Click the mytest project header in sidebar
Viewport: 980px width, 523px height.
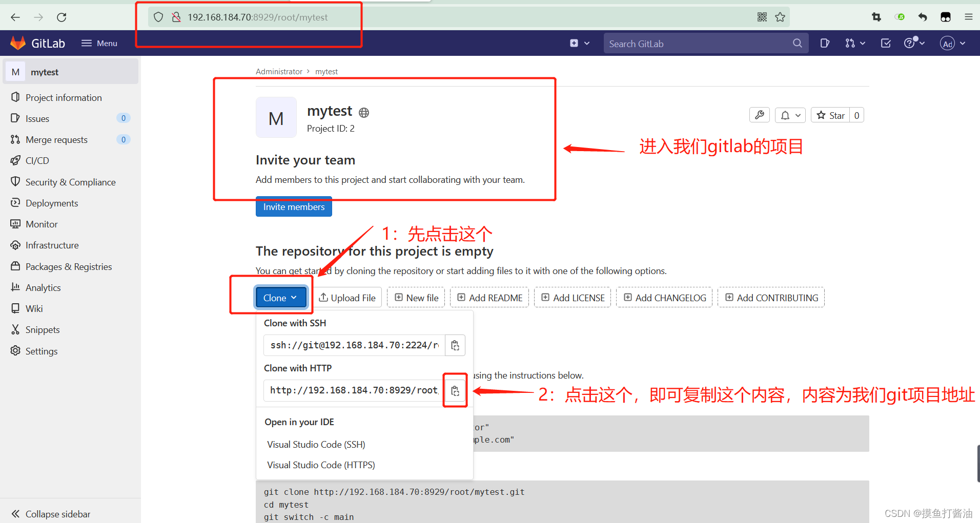click(x=71, y=72)
